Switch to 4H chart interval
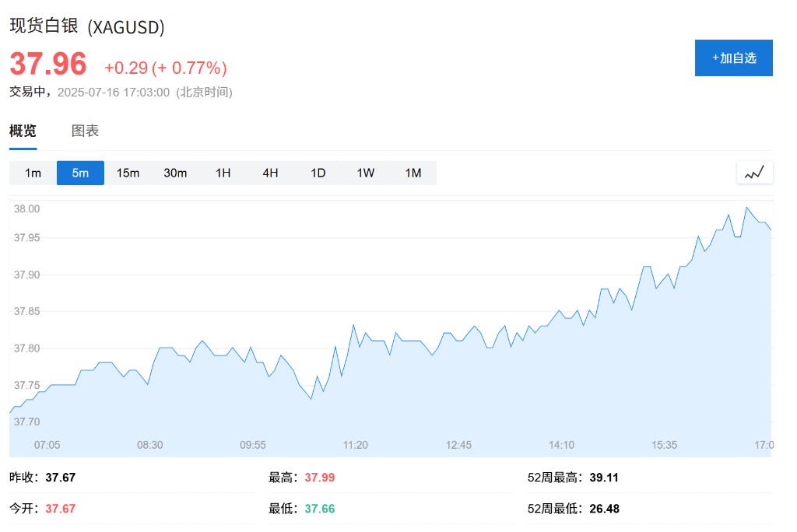The height and width of the screenshot is (532, 797). pyautogui.click(x=270, y=173)
